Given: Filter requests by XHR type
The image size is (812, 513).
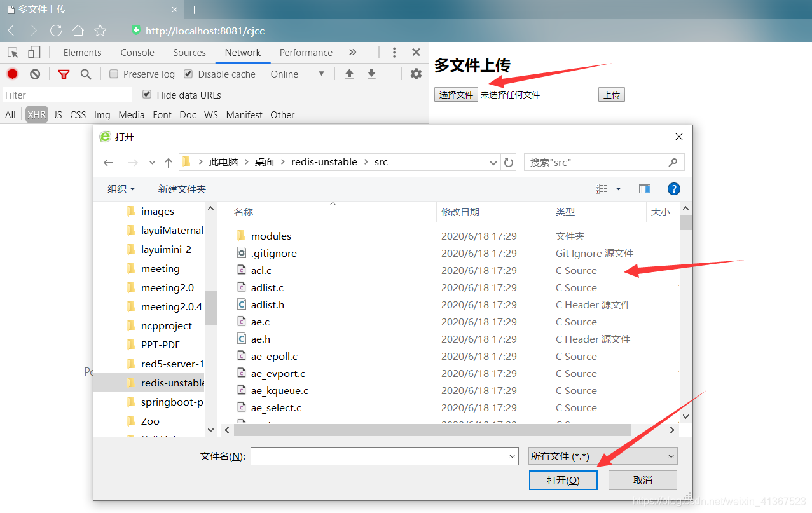Looking at the screenshot, I should click(36, 114).
